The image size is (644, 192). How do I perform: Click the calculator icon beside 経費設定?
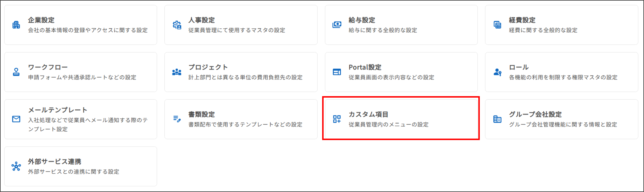coord(497,25)
